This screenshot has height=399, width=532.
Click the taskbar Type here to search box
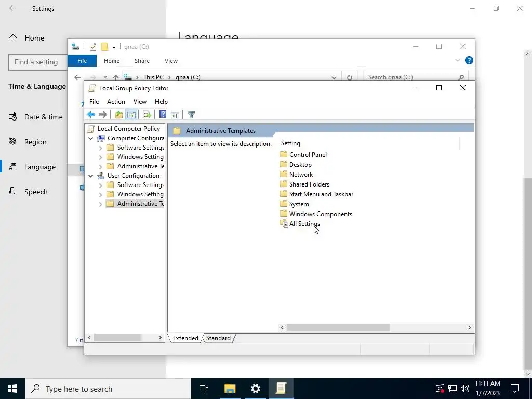coord(108,389)
